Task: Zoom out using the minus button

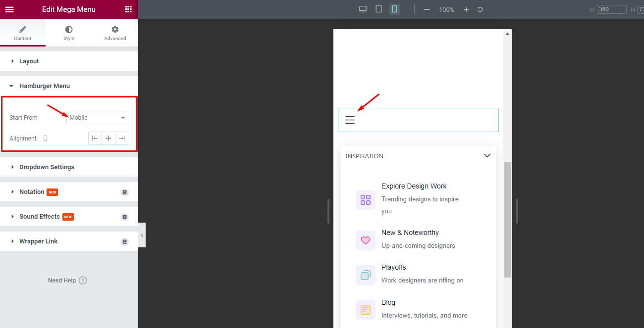Action: point(427,9)
